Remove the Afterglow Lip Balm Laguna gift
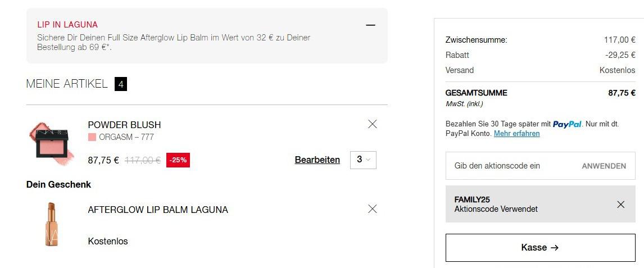The image size is (644, 268). (373, 209)
